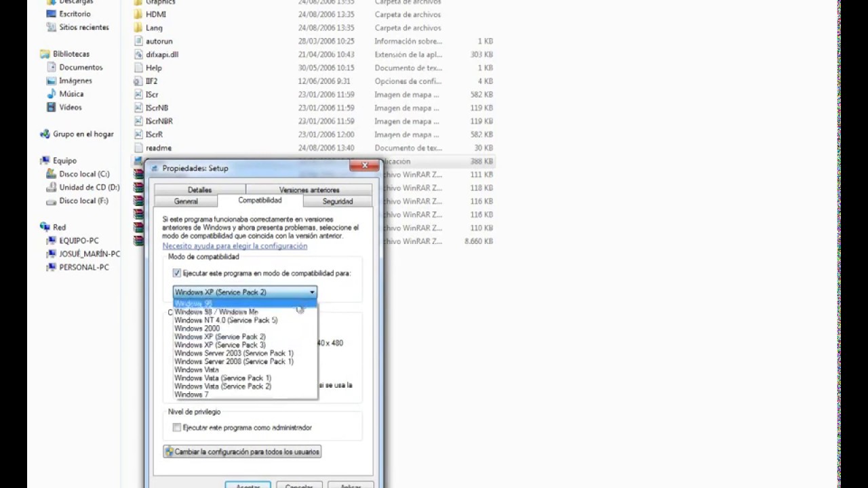Click Cambiar la configuración para todos los usuarios

[x=242, y=451]
